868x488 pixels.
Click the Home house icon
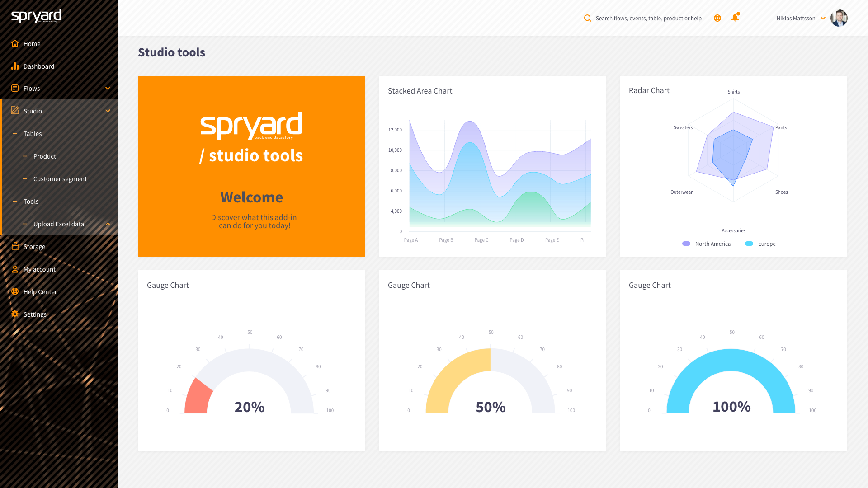coord(15,43)
